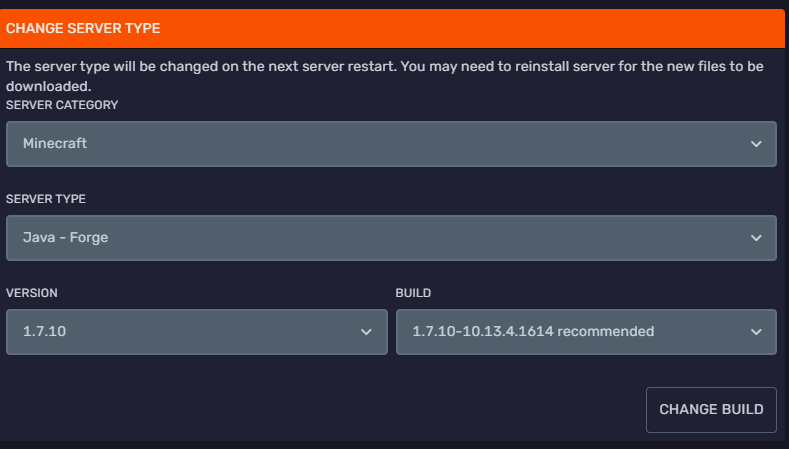Viewport: 789px width, 449px height.
Task: Click the VERSION field label
Action: click(31, 293)
